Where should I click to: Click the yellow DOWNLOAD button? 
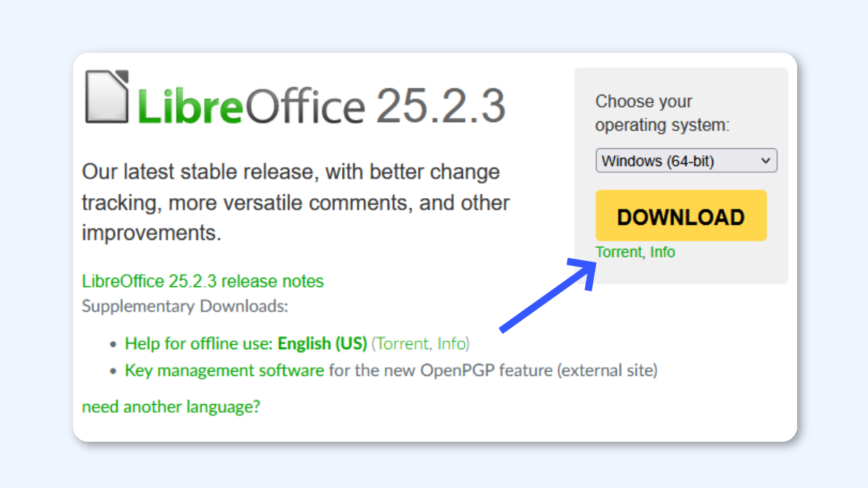click(681, 215)
